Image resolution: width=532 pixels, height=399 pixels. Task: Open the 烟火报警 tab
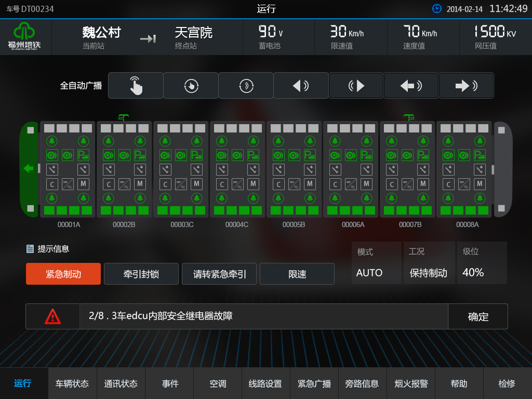pos(410,383)
